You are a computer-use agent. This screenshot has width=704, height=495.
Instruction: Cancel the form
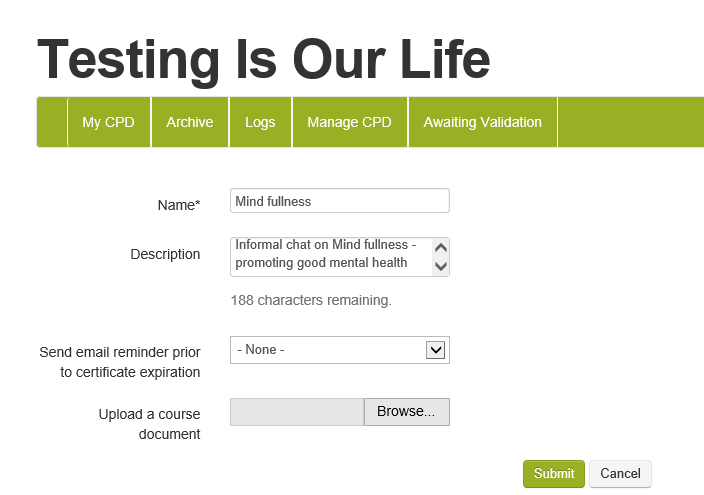tap(620, 474)
